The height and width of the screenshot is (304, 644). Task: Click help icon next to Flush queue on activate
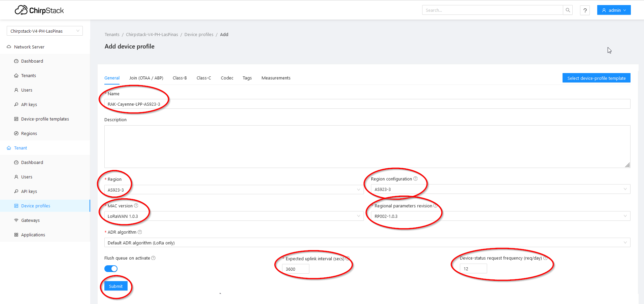(x=153, y=258)
